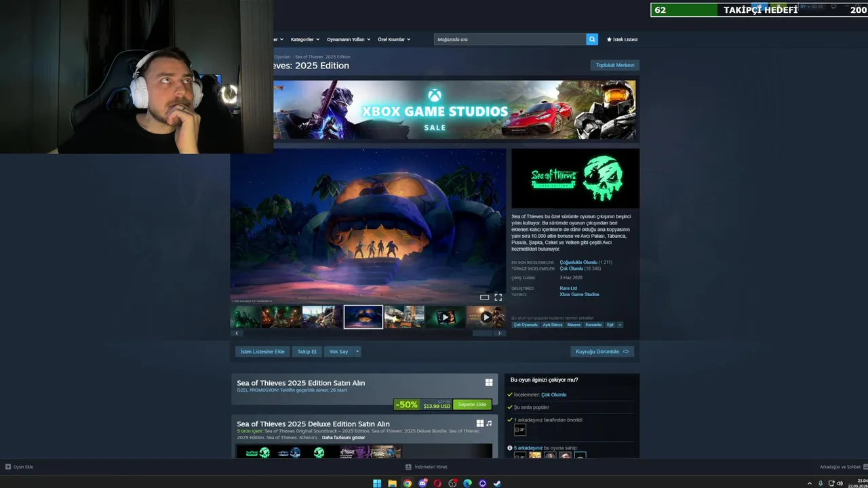868x488 pixels.
Task: Select the cannon screenshot thumbnail
Action: click(404, 317)
